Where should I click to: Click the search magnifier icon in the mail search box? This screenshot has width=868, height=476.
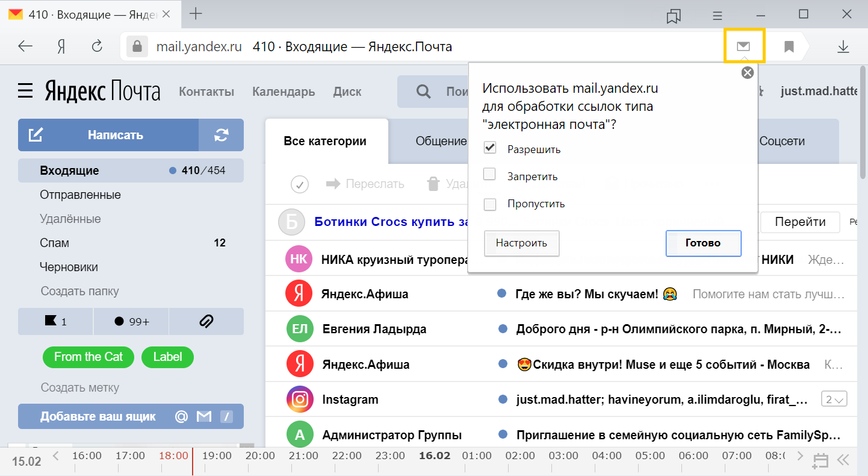[424, 92]
